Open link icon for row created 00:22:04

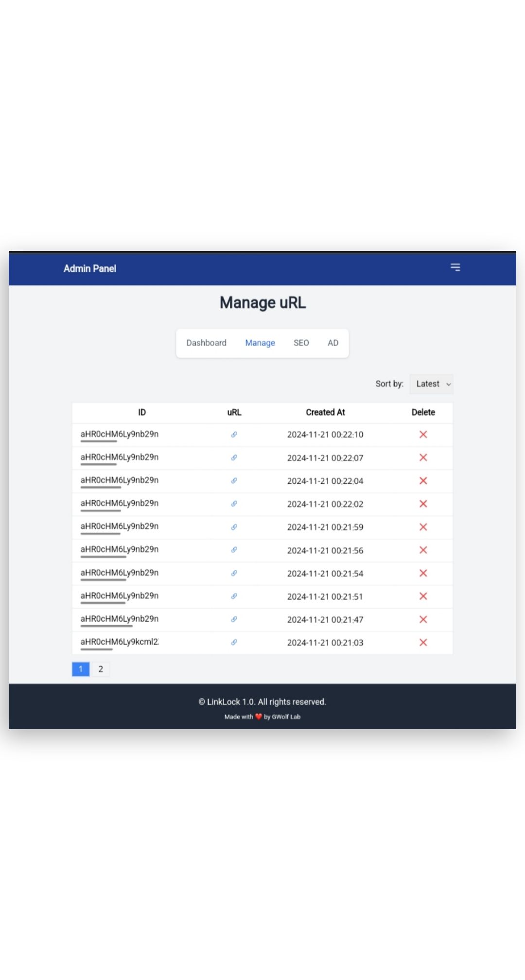point(234,481)
